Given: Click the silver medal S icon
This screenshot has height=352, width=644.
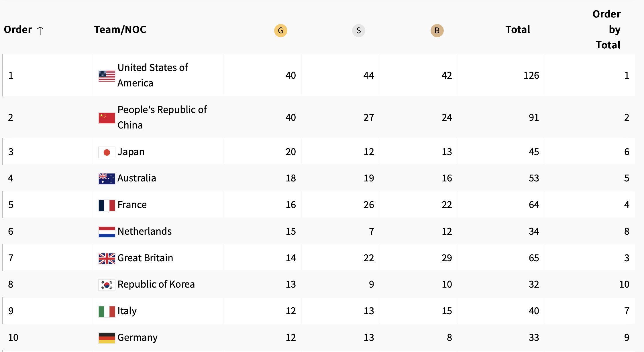Looking at the screenshot, I should tap(358, 31).
